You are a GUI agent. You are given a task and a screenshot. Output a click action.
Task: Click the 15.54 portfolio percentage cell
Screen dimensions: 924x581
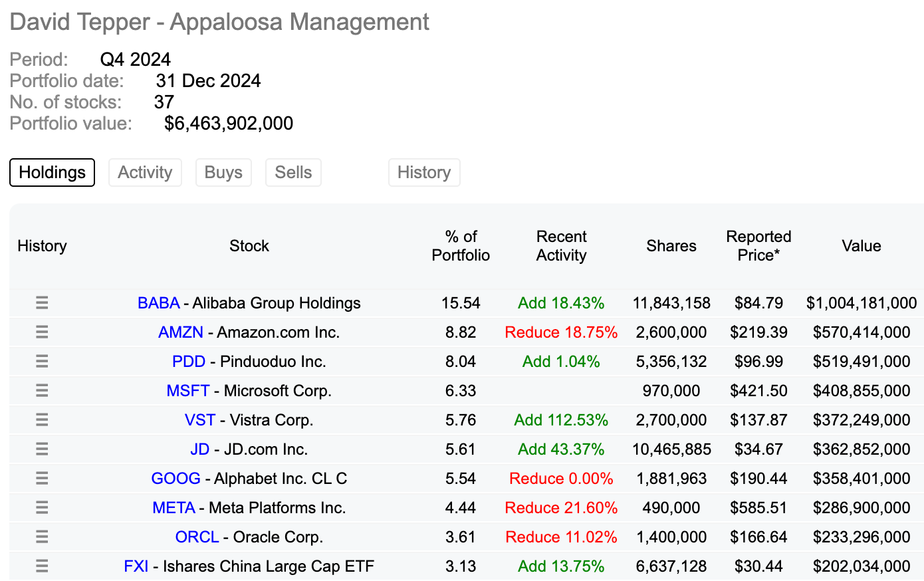(x=461, y=303)
